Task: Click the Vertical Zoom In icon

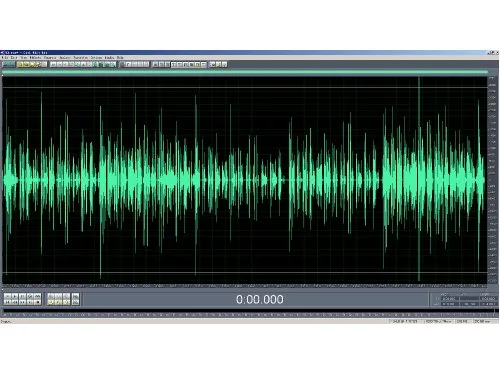Action: pos(76,296)
